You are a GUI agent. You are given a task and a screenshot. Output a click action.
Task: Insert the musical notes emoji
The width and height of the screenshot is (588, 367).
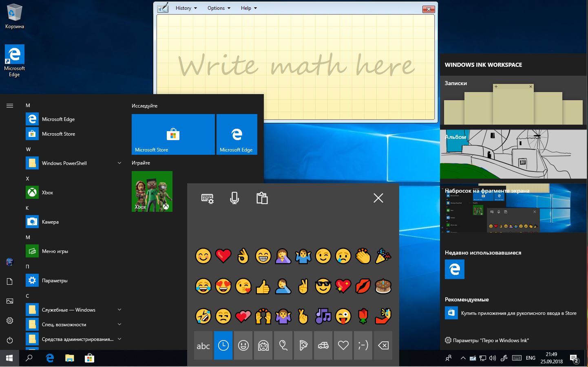(x=323, y=316)
